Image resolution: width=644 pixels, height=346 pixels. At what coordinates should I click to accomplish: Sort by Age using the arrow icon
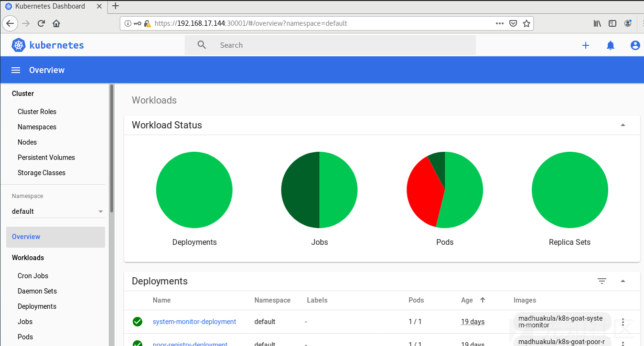[483, 300]
